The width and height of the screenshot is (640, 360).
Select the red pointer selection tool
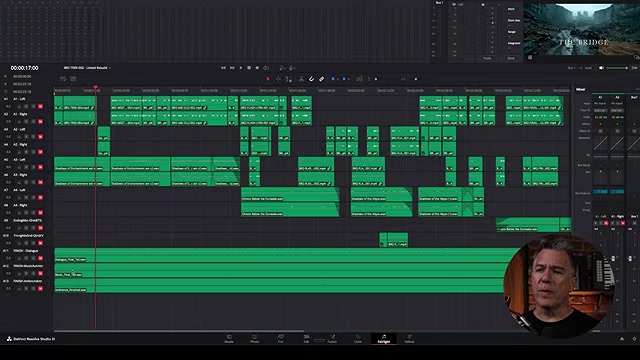pyautogui.click(x=268, y=79)
